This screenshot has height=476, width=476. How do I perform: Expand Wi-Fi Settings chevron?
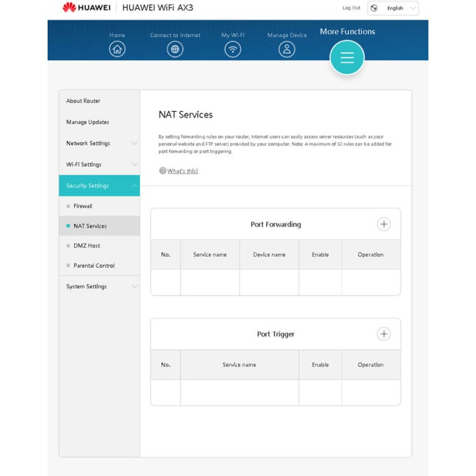[134, 164]
